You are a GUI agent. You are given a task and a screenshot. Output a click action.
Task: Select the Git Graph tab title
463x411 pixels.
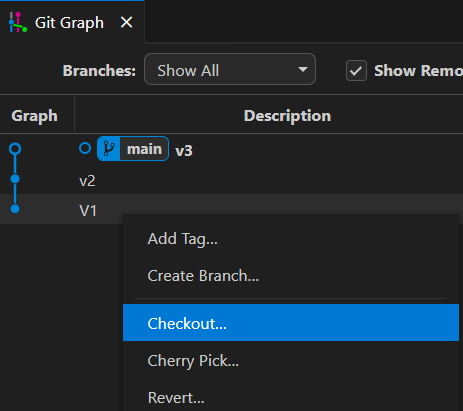click(69, 23)
